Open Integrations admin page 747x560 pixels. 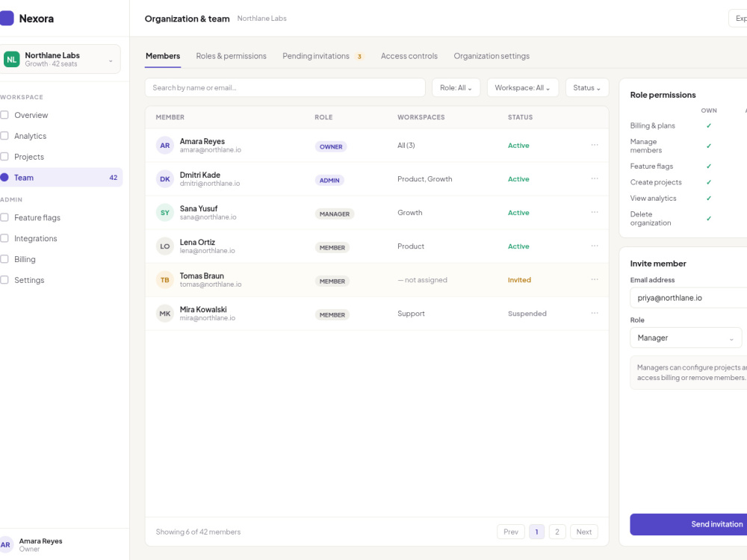coord(35,239)
